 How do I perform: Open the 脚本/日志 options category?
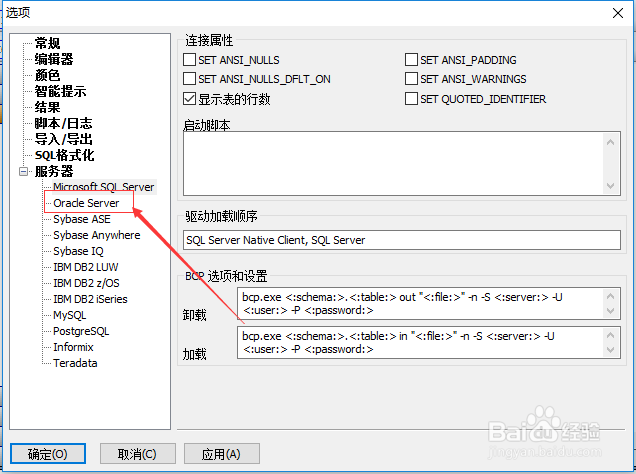click(63, 123)
